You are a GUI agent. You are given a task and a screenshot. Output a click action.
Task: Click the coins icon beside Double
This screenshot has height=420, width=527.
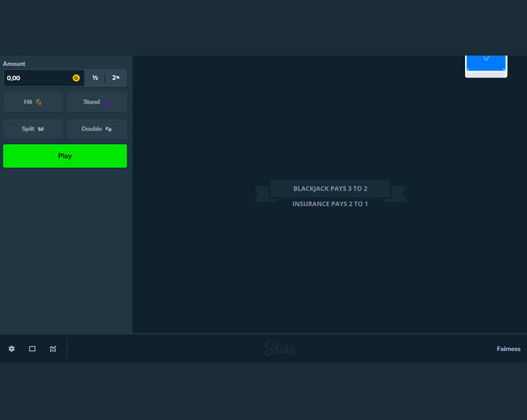point(109,130)
